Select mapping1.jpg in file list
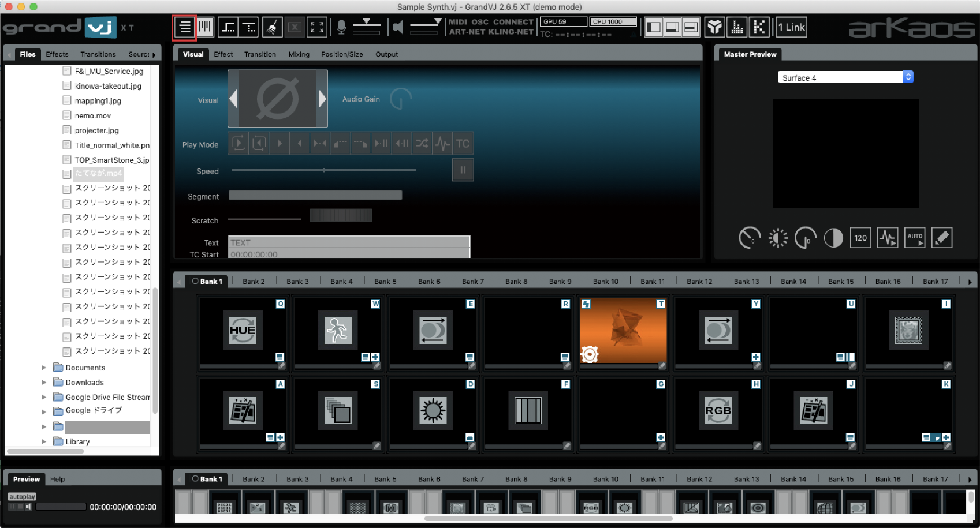The height and width of the screenshot is (528, 980). click(98, 101)
